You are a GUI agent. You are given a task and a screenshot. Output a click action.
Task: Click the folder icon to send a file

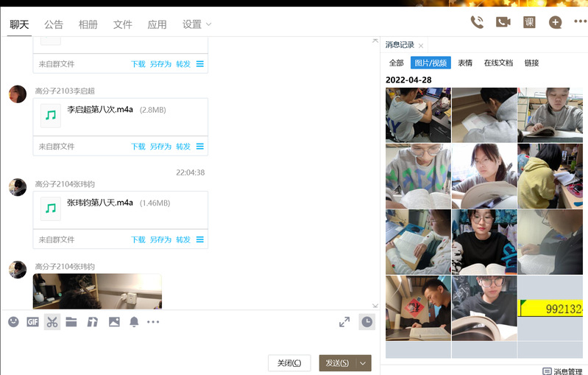point(71,322)
